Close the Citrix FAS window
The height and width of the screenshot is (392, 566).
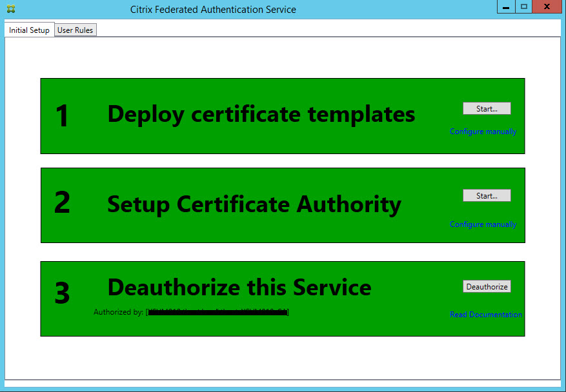(547, 7)
